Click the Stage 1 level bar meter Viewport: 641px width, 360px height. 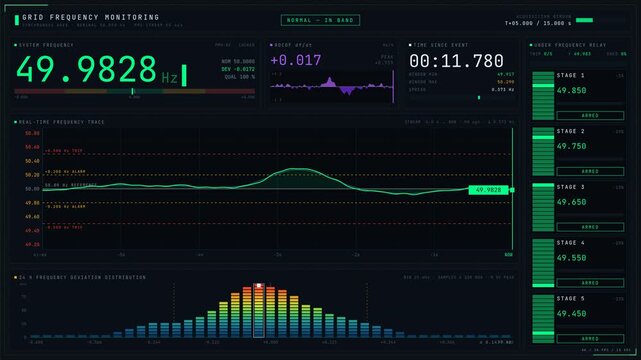pyautogui.click(x=543, y=96)
